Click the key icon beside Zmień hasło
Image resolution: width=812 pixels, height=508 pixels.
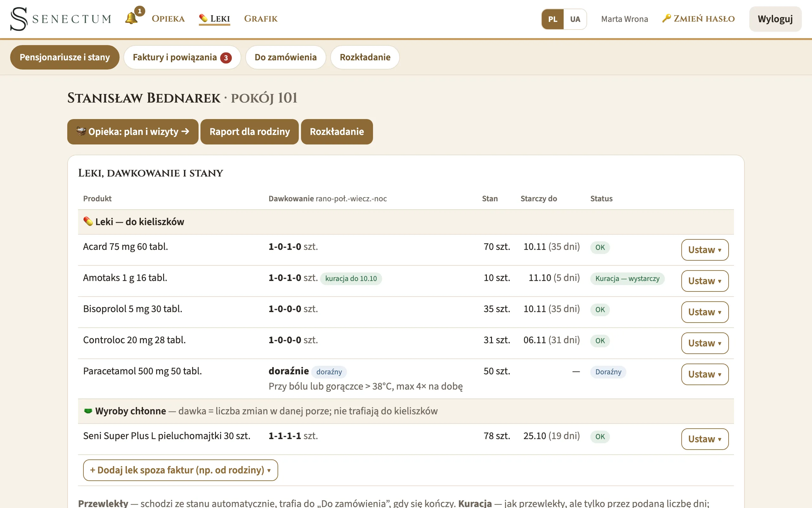click(666, 18)
